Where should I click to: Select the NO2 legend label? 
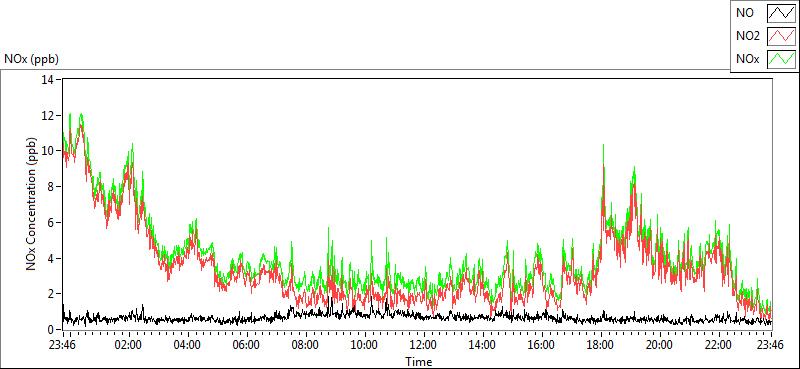747,36
